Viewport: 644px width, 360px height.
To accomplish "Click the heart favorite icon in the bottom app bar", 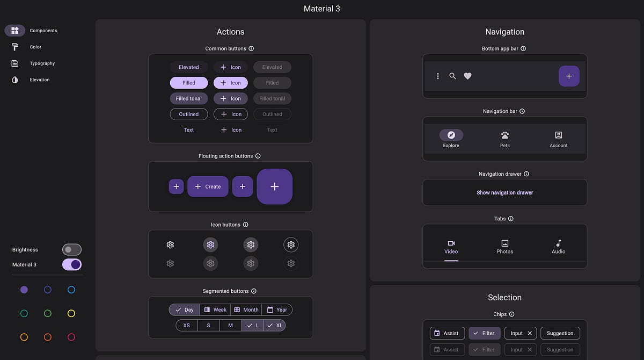I will [467, 76].
